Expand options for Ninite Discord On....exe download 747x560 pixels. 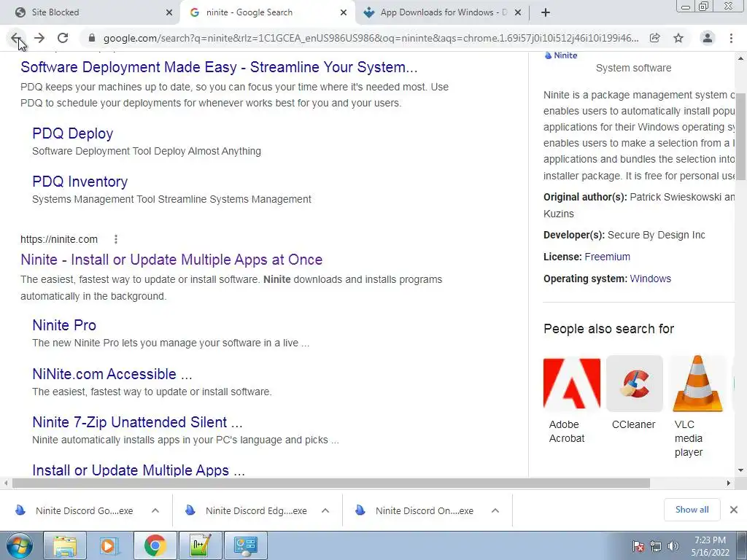pyautogui.click(x=495, y=511)
